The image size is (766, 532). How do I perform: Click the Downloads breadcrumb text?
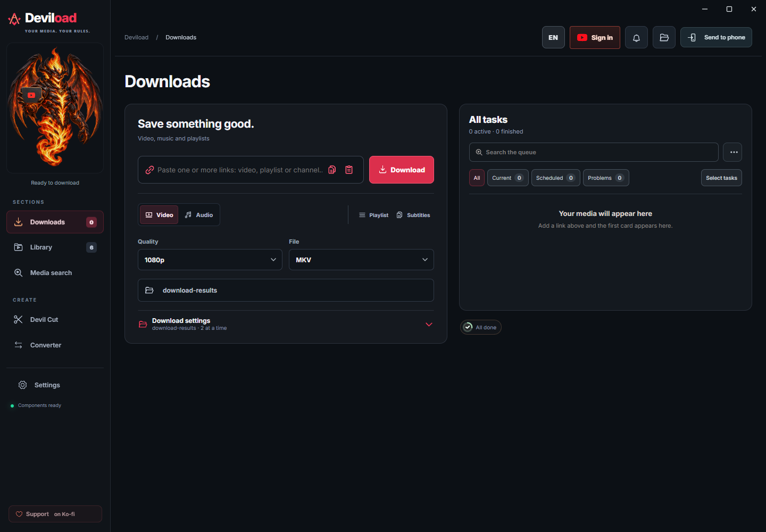[x=181, y=37]
